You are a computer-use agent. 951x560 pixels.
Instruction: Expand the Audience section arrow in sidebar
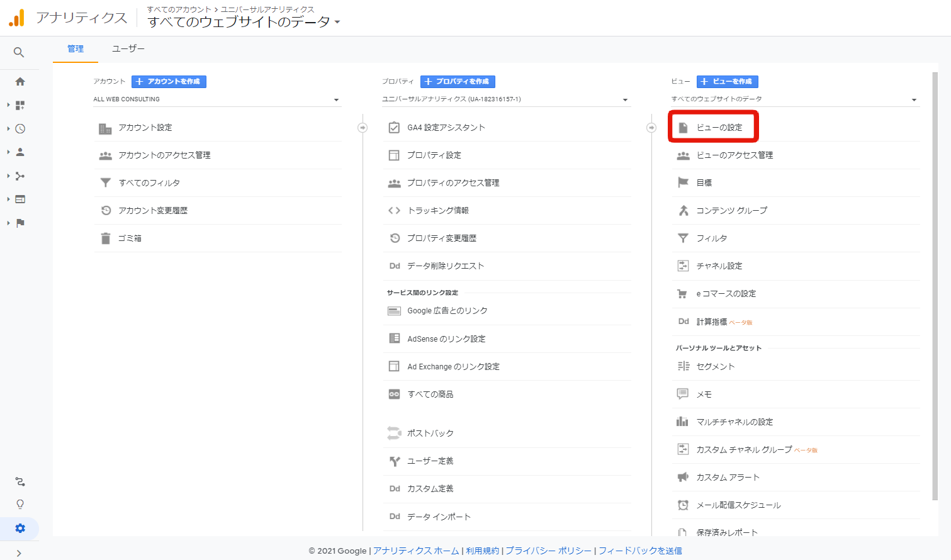click(x=8, y=152)
